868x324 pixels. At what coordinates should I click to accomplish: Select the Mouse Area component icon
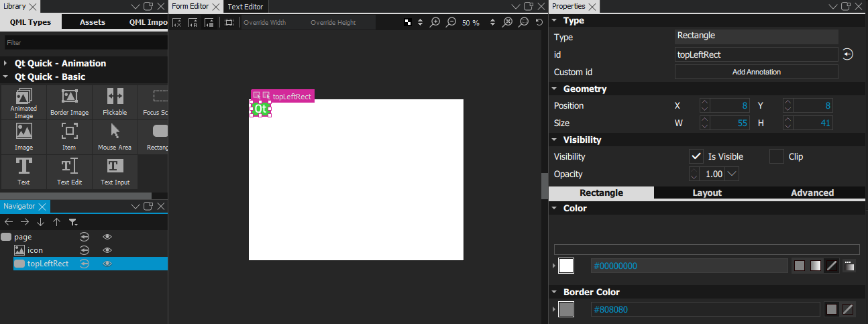115,136
